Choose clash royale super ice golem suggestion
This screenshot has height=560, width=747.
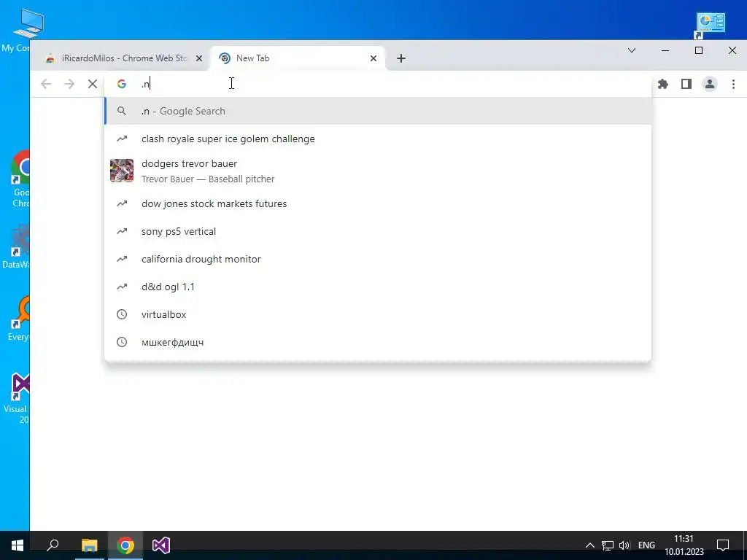pyautogui.click(x=378, y=139)
